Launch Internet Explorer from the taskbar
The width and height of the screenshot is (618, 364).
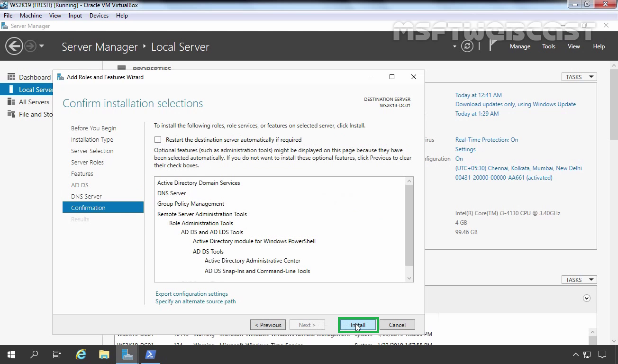[81, 355]
